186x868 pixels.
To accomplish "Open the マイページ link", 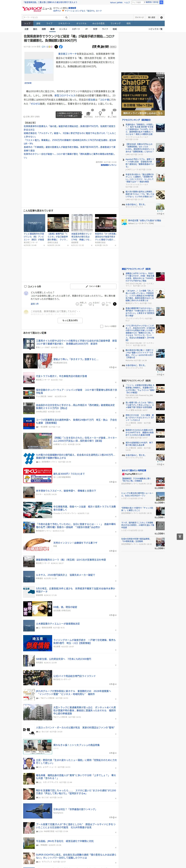I will point(139,18).
